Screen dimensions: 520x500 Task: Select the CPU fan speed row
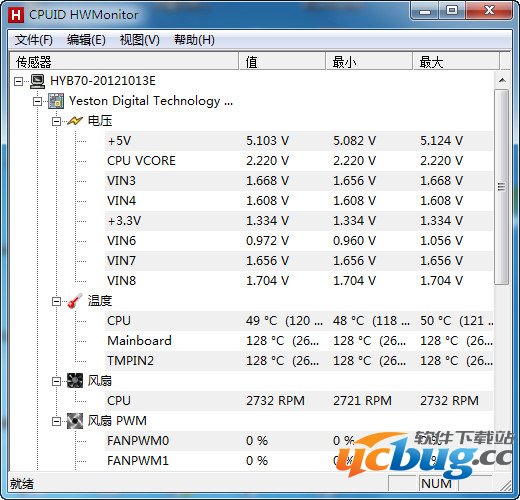(x=299, y=401)
